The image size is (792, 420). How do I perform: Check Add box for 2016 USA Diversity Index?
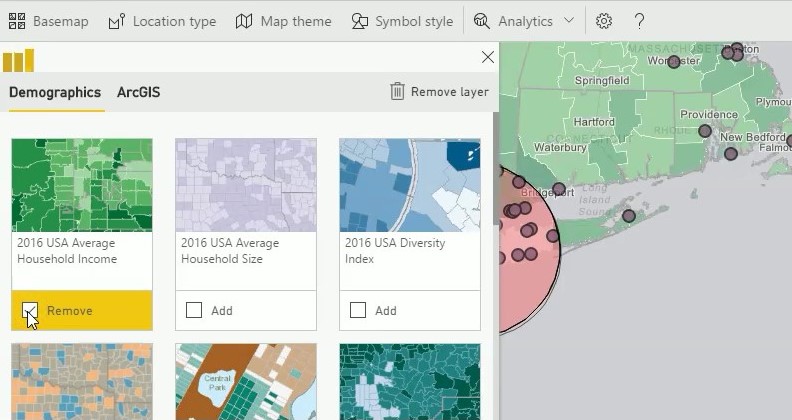(x=358, y=311)
